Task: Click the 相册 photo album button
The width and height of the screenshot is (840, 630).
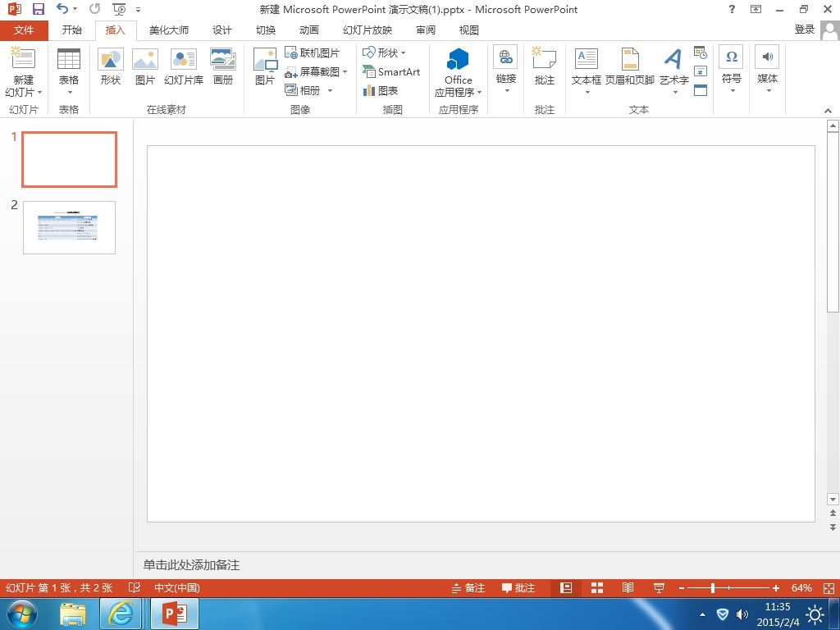Action: [x=304, y=90]
